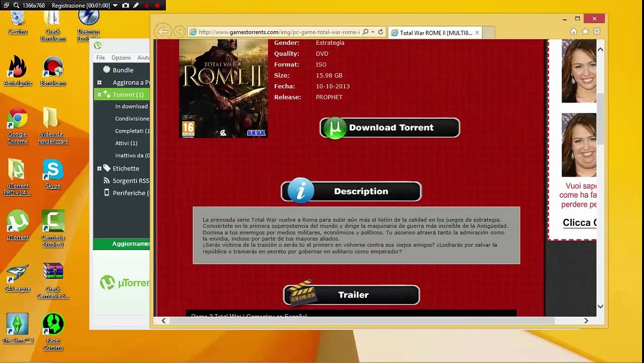Expand the Aggiorna a Pro tree node
Viewport: 644px width, 363px height.
tap(99, 82)
